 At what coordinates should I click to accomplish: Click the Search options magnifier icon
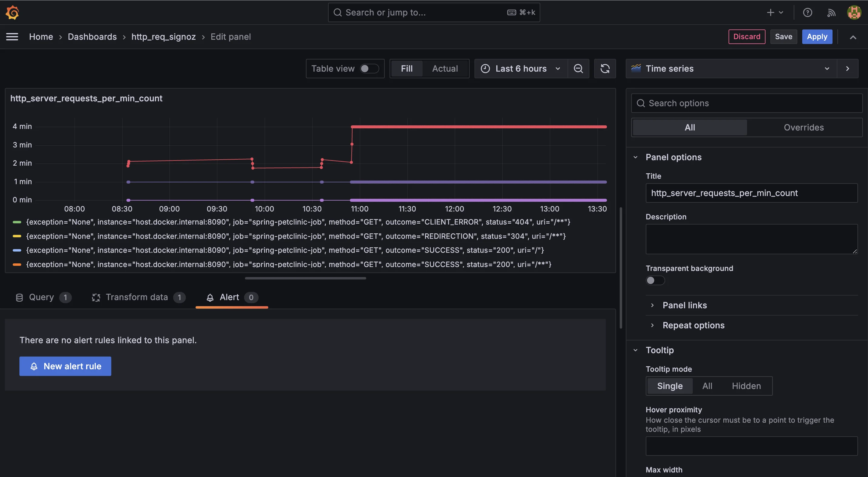point(641,103)
